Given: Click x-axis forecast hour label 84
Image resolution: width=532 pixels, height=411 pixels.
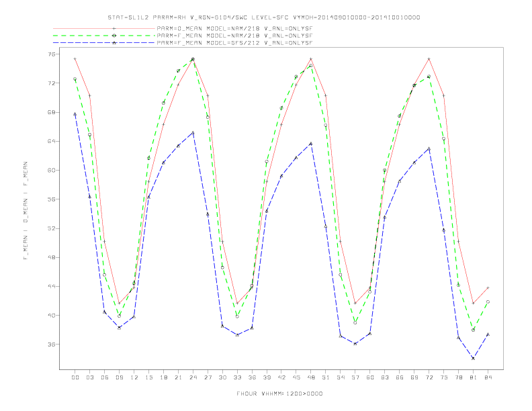Looking at the screenshot, I should [x=488, y=377].
